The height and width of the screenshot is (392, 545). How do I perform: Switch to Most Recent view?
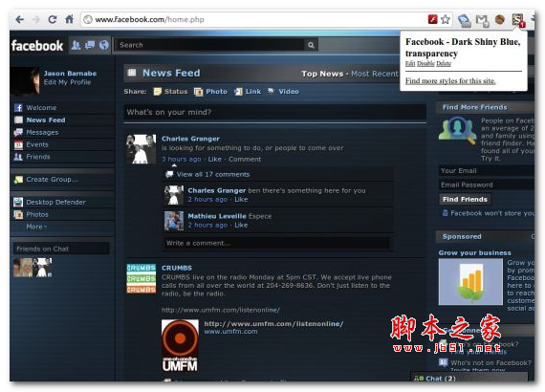coord(375,74)
